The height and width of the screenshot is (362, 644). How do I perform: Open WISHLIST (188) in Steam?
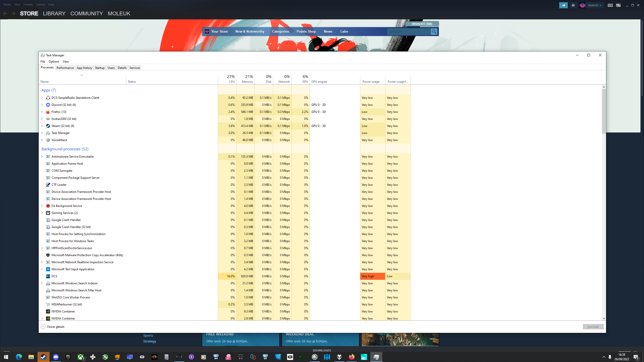tap(422, 24)
